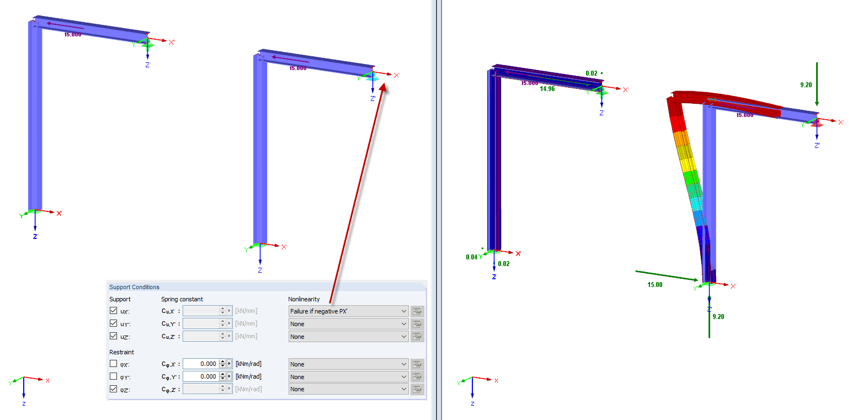Screen dimensions: 868x420
Task: Click edit nonlinearity icon for uX' row
Action: (x=417, y=311)
